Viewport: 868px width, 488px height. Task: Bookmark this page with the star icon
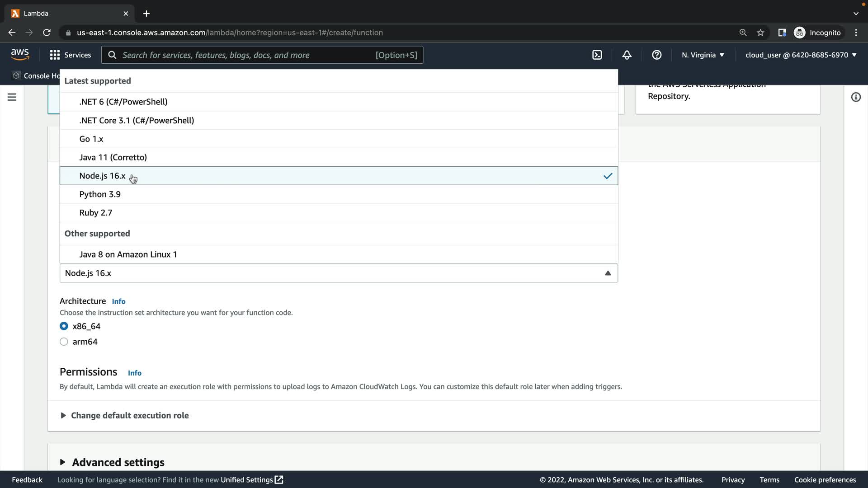click(x=760, y=33)
